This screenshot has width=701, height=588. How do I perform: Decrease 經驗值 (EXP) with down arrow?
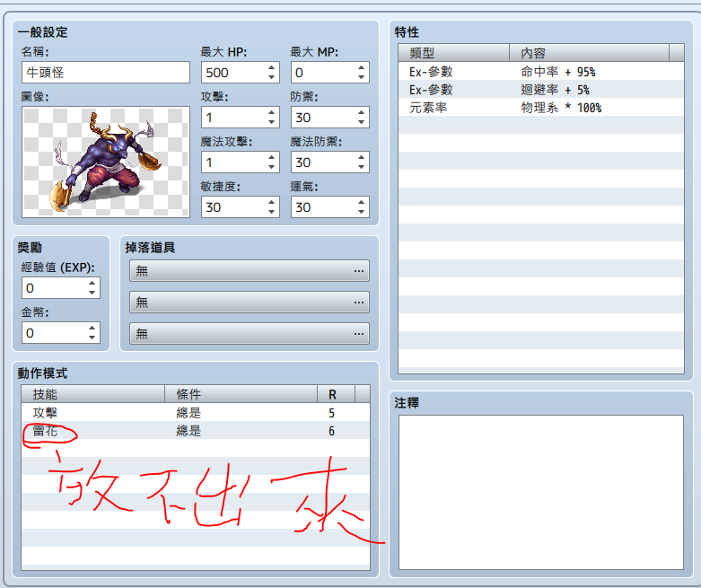coord(92,293)
